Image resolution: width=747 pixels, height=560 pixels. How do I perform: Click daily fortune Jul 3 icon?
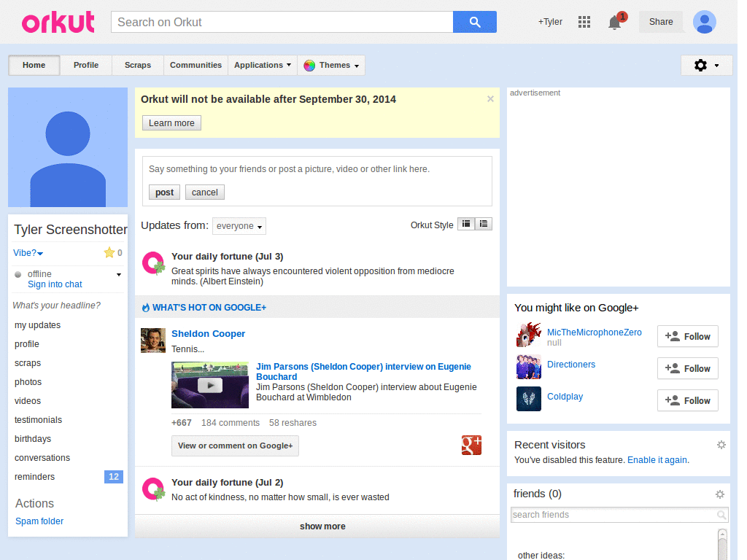153,263
